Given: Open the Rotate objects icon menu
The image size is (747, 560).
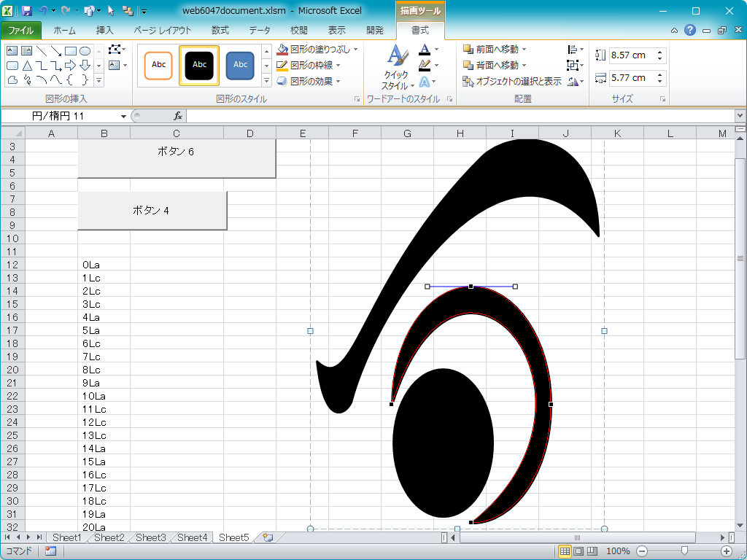Looking at the screenshot, I should (x=575, y=82).
